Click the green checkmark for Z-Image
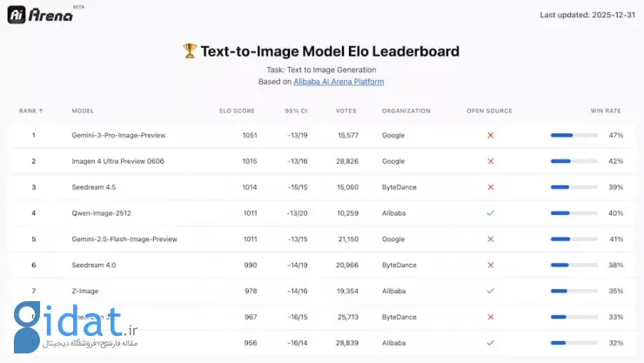This screenshot has width=644, height=363. pos(490,291)
